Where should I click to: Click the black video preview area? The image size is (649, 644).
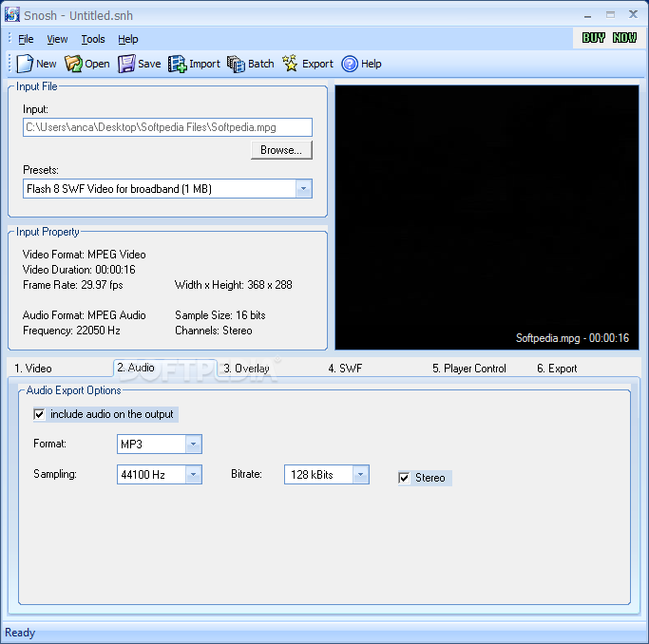coord(487,218)
